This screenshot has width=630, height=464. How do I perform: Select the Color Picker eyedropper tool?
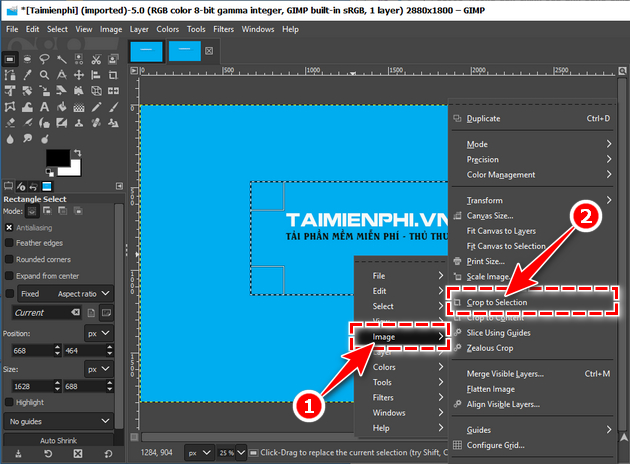click(x=27, y=75)
